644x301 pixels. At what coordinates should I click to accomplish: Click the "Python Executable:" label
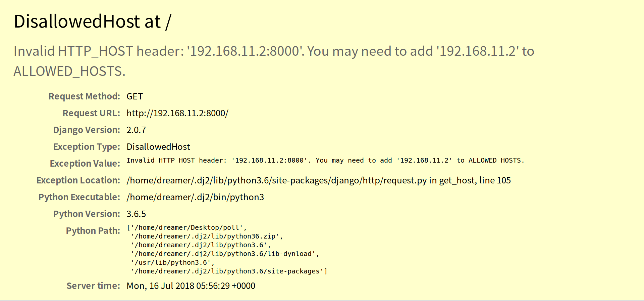point(79,197)
